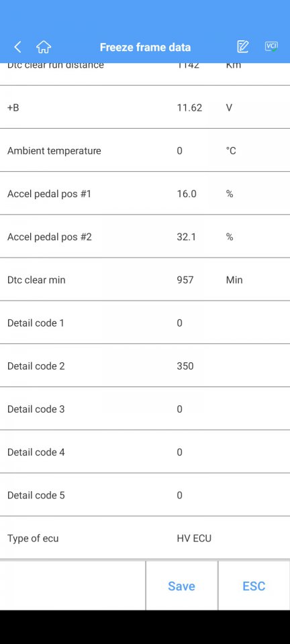Go to home via house icon
290x644 pixels.
tap(44, 47)
